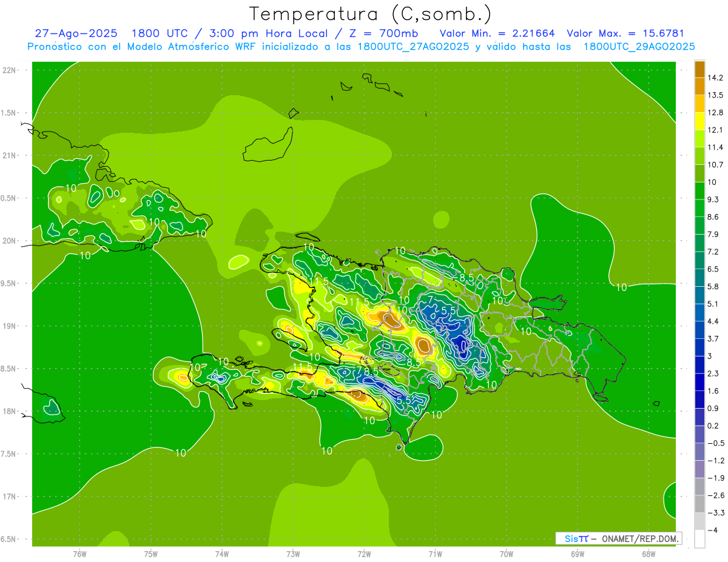Click the gray swatch between -2.6 and -3.3
The width and height of the screenshot is (728, 562).
click(699, 503)
